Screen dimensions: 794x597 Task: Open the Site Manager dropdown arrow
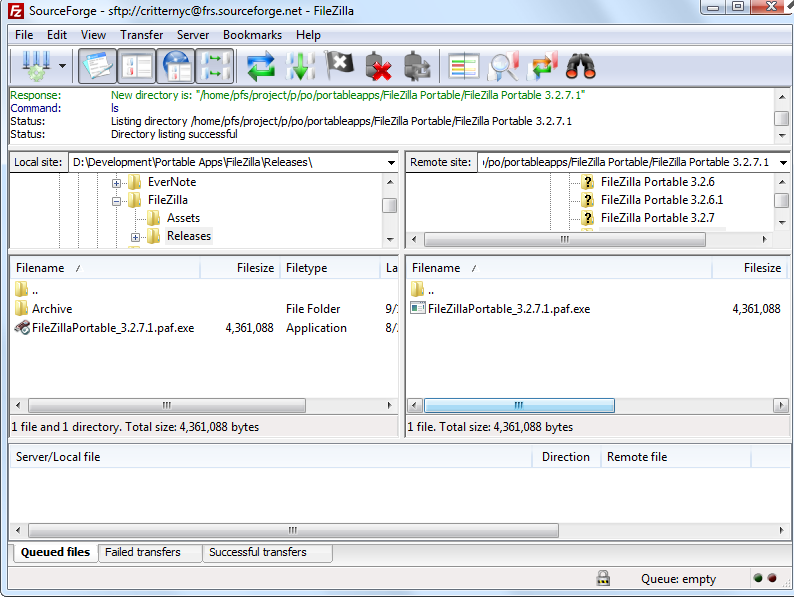tap(62, 66)
